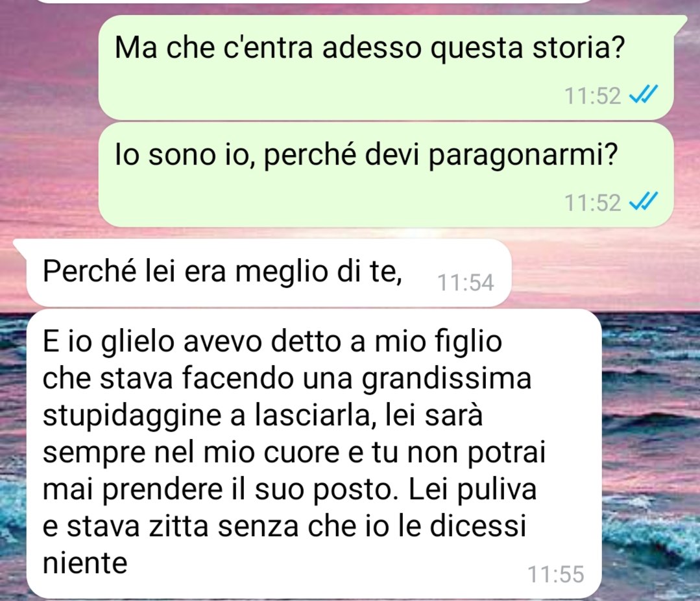
Task: Tap the long message starting 'E io glielo avevo detto'
Action: tap(314, 453)
